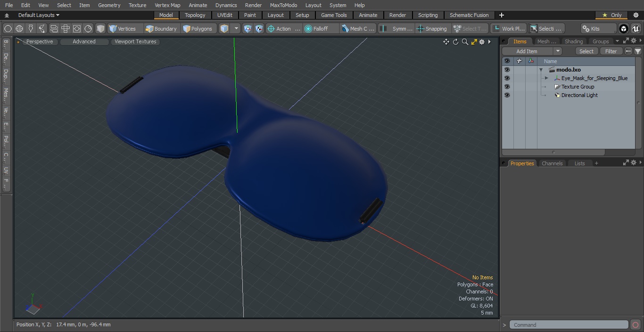
Task: Toggle the star Only button
Action: pos(612,15)
